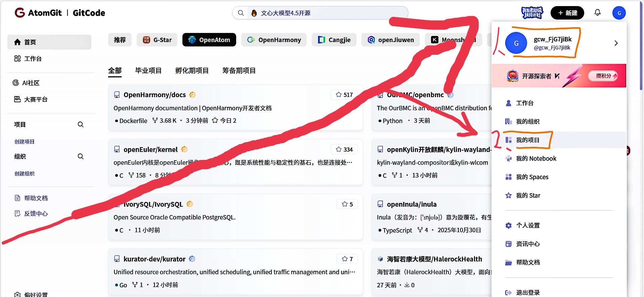Viewport: 644px width, 297px height.
Task: Open the OpenHarmony/docs repository title
Action: (x=155, y=95)
